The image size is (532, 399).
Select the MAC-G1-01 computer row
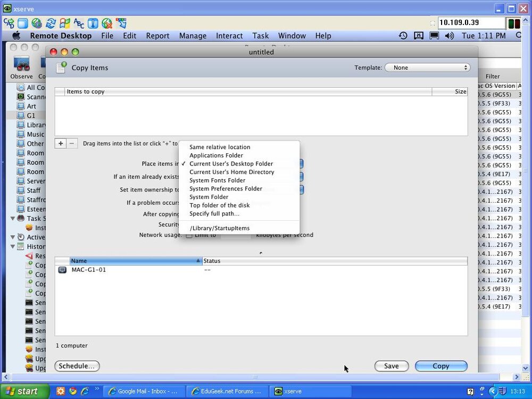(x=261, y=270)
